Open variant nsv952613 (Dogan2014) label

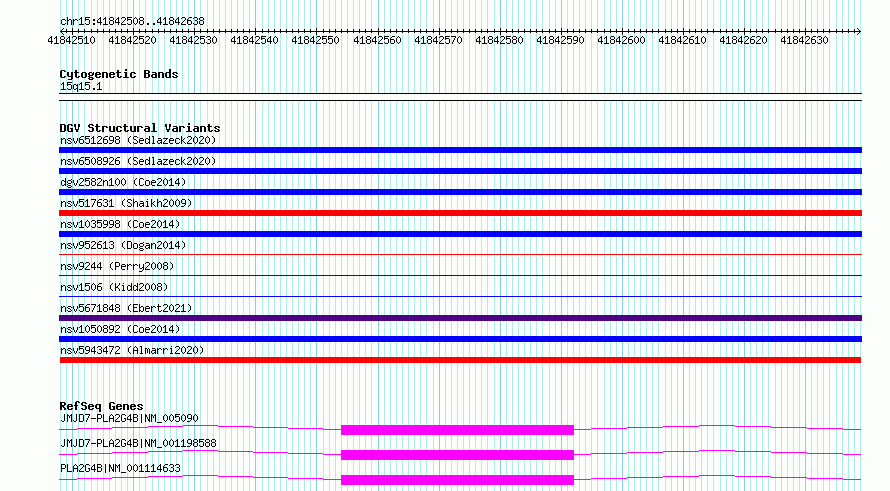(123, 245)
